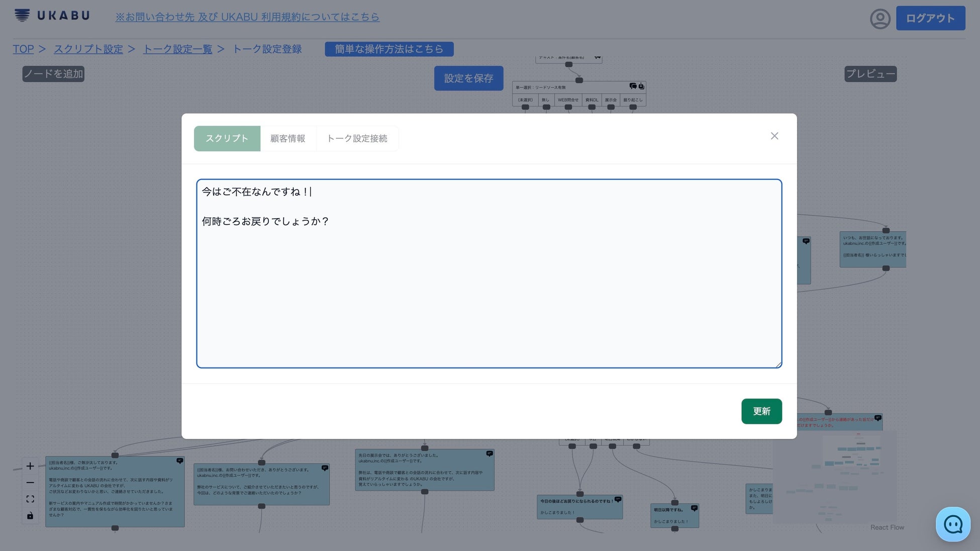Screen dimensions: 980x551
Task: Select the スクリプト tab
Action: click(227, 138)
